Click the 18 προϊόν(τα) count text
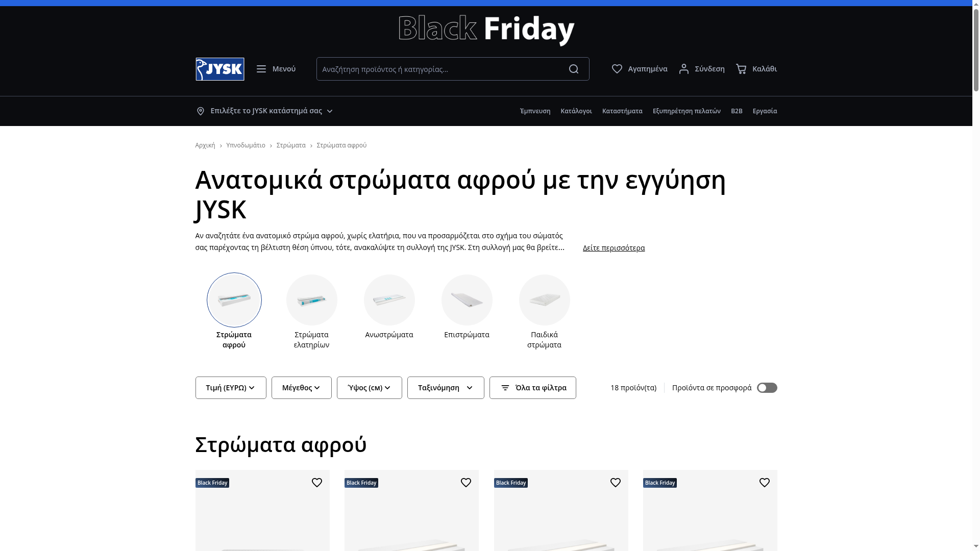The height and width of the screenshot is (551, 980). pos(633,388)
